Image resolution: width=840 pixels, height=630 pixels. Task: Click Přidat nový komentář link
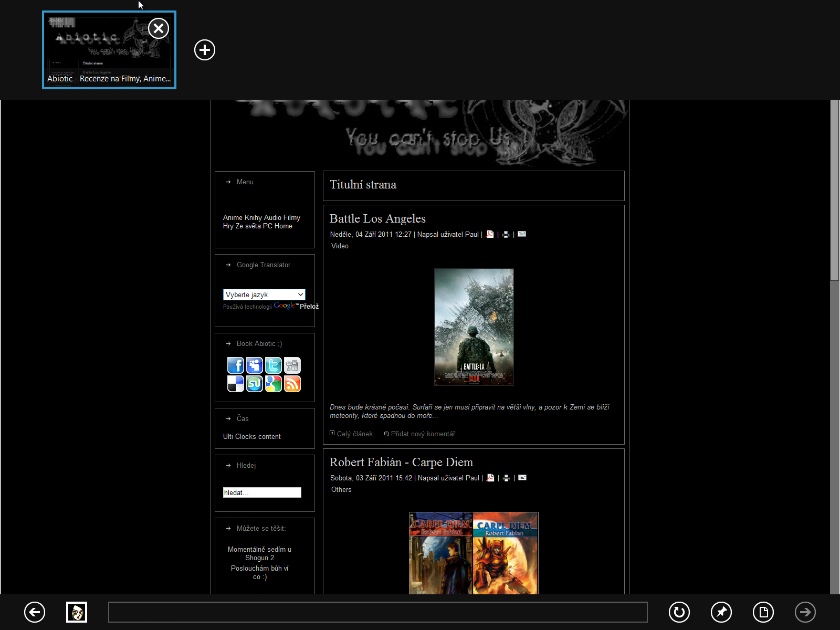pos(423,434)
